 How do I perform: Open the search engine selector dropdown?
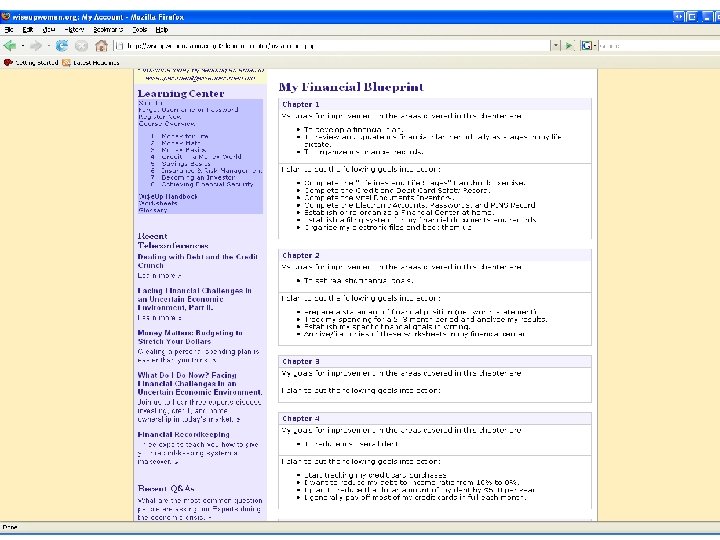point(595,46)
